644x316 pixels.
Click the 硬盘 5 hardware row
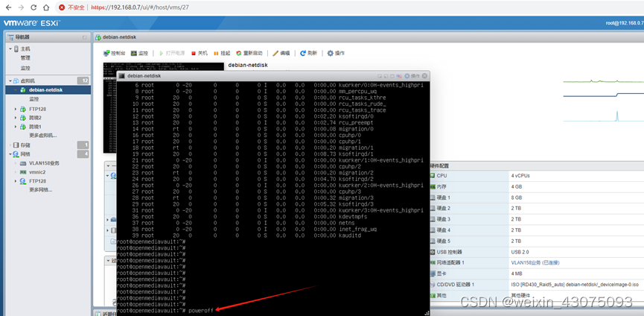tap(537, 241)
